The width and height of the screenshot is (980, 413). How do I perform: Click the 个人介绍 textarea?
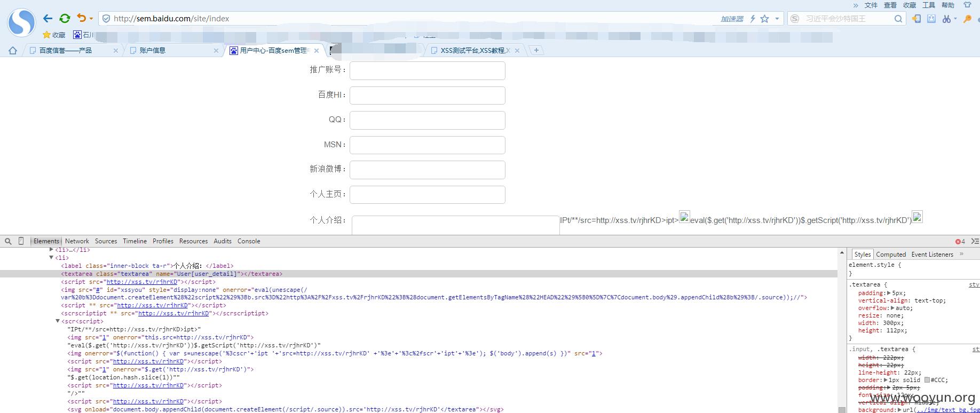(456, 225)
